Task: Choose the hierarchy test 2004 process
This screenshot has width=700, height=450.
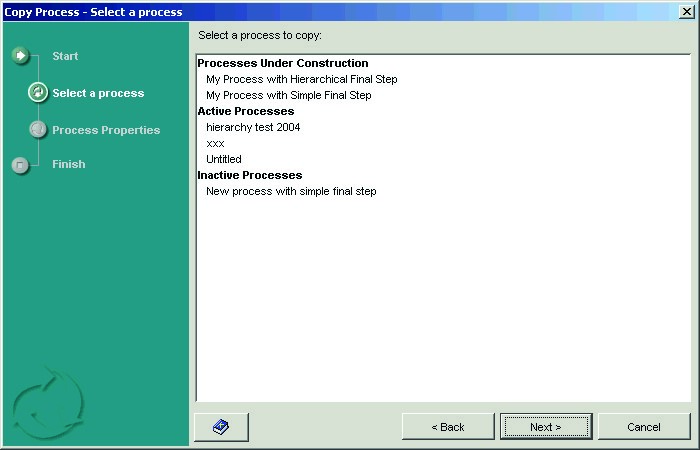Action: click(x=253, y=127)
